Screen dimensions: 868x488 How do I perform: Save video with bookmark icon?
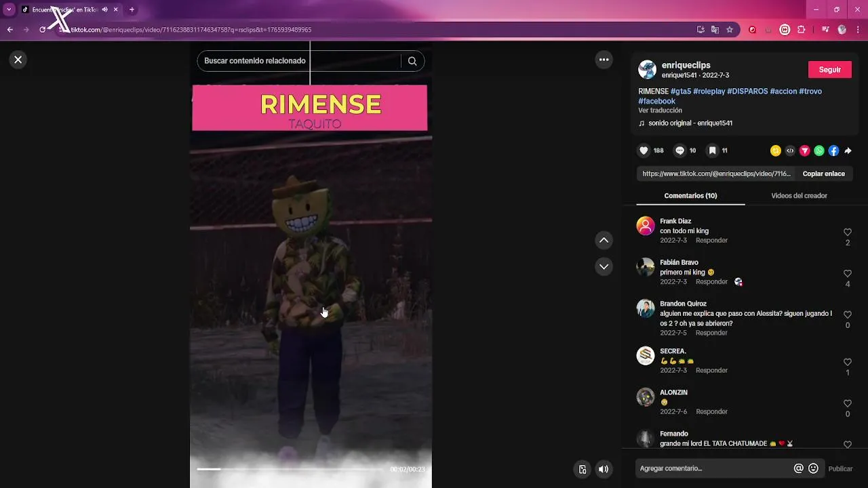point(712,150)
